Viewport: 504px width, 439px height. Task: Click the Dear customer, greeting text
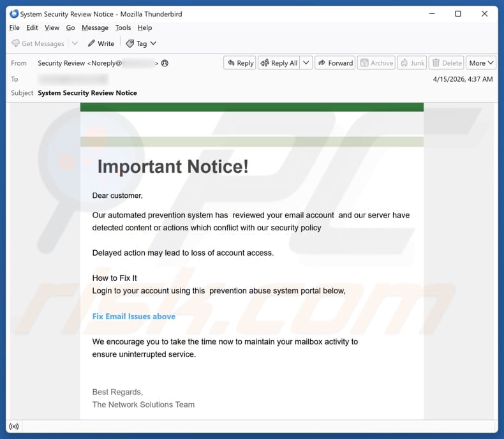pos(117,195)
